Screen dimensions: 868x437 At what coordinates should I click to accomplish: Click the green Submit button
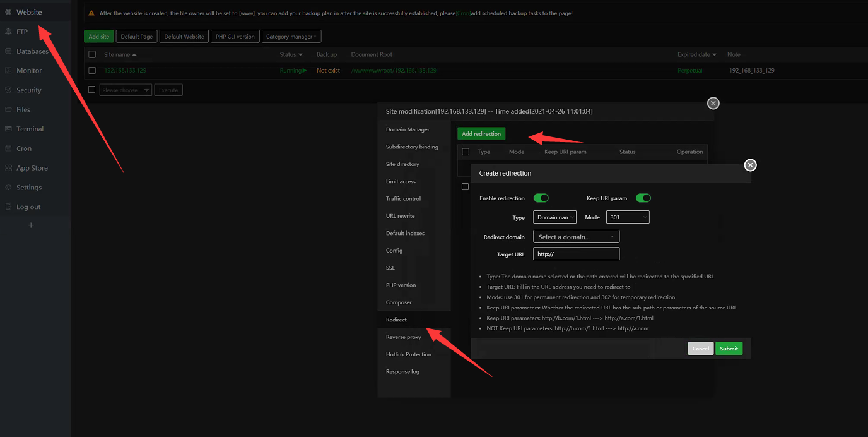729,349
